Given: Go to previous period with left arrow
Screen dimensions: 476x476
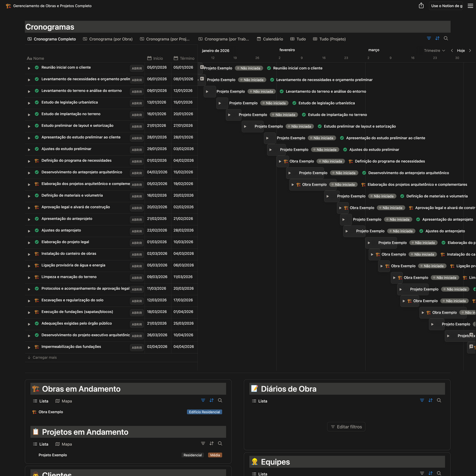Looking at the screenshot, I should click(x=452, y=51).
